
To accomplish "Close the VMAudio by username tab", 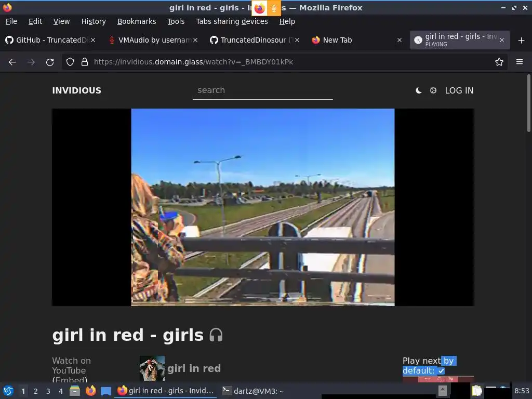I will click(x=195, y=40).
